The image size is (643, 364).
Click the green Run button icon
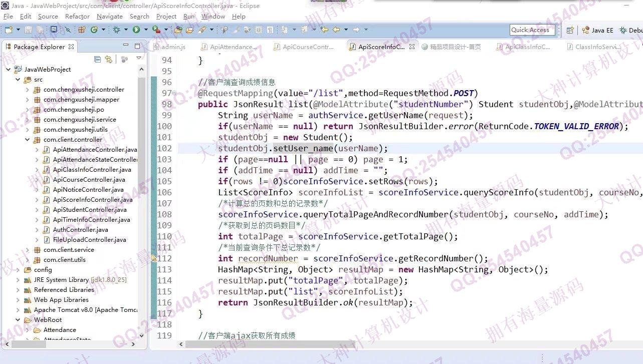pos(136,30)
